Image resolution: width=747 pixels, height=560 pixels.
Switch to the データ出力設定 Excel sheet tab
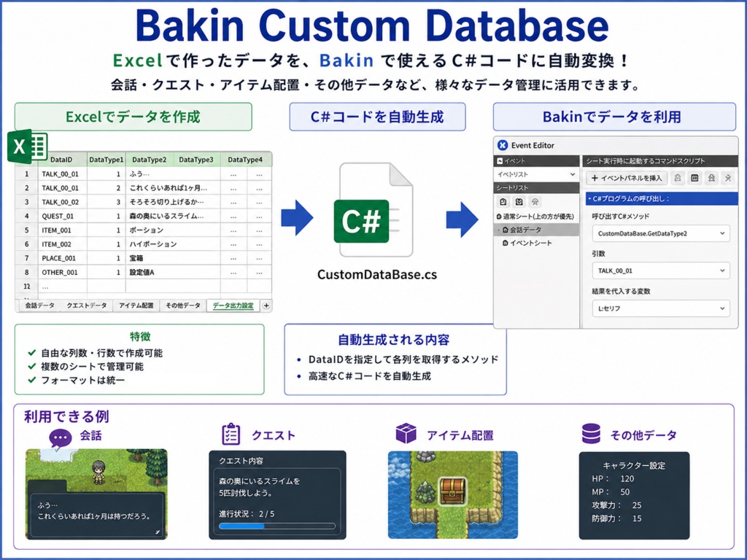(x=233, y=306)
